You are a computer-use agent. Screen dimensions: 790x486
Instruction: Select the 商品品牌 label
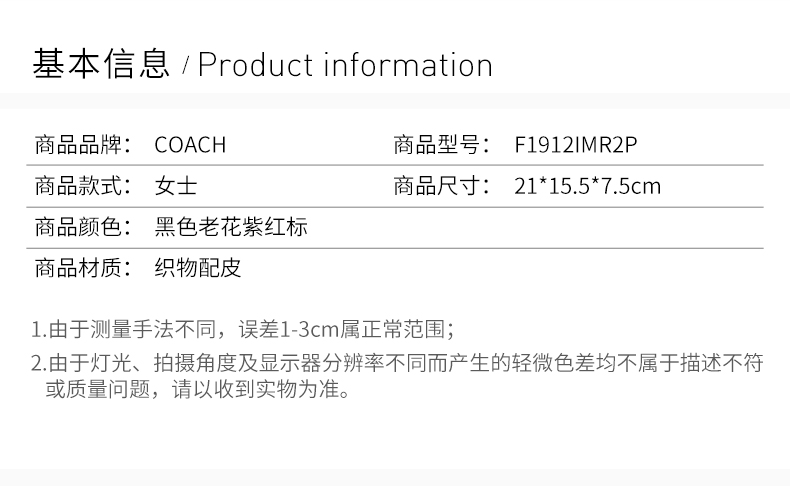(x=83, y=145)
